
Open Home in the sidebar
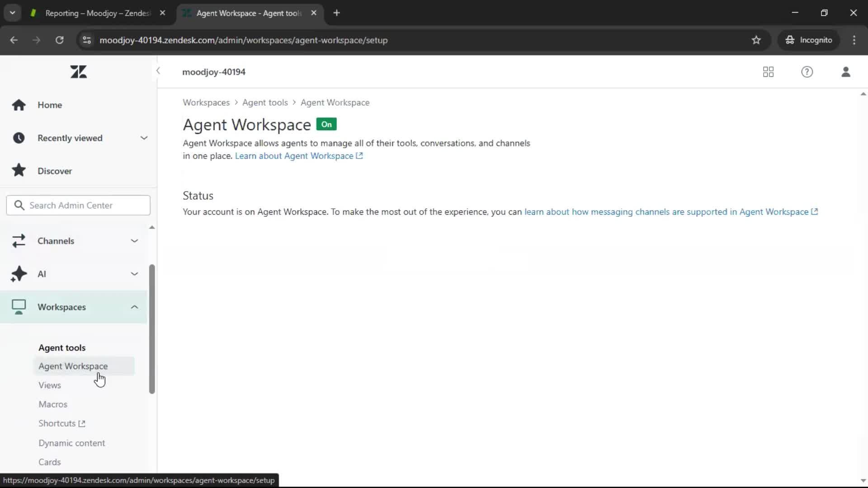[x=50, y=105]
